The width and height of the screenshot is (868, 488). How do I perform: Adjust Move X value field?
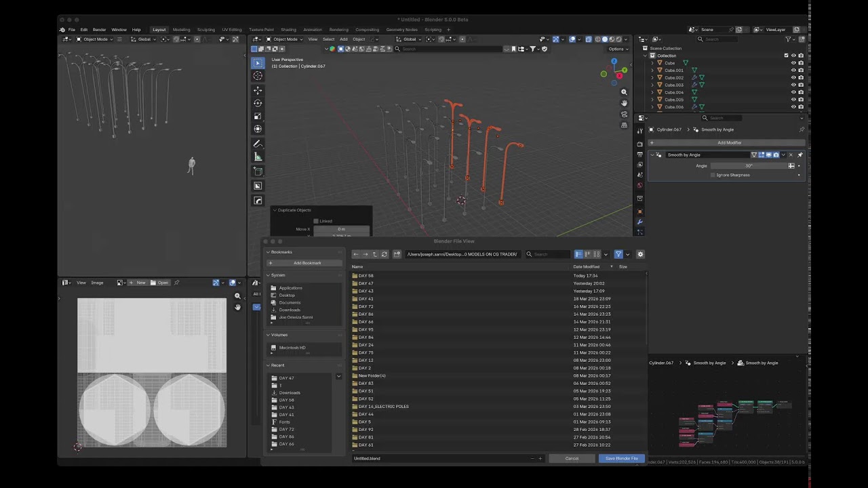pos(341,229)
